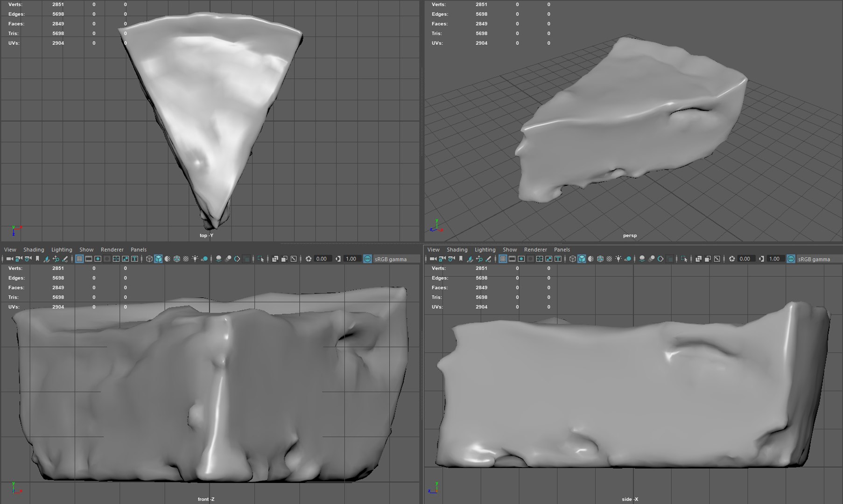
Task: Open Lighting menu in side panel
Action: [x=485, y=250]
